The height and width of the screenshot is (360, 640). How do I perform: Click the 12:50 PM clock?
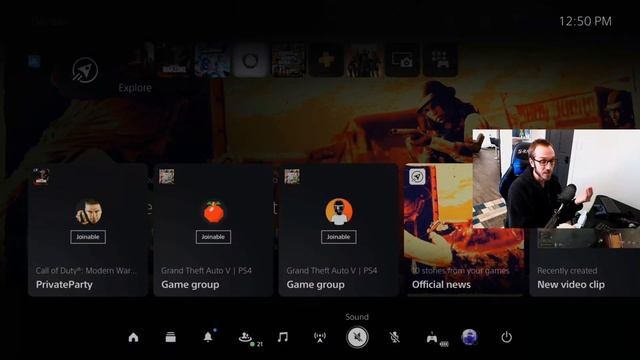pos(585,21)
